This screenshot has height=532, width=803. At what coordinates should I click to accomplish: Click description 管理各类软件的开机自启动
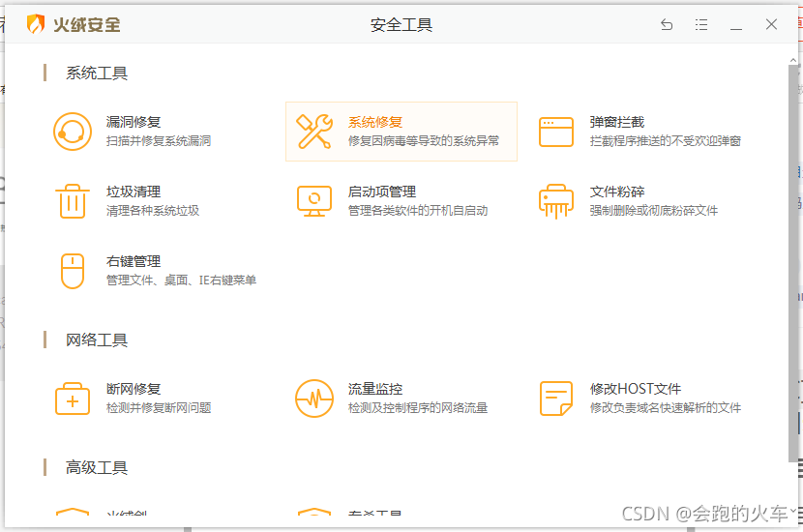(x=418, y=211)
